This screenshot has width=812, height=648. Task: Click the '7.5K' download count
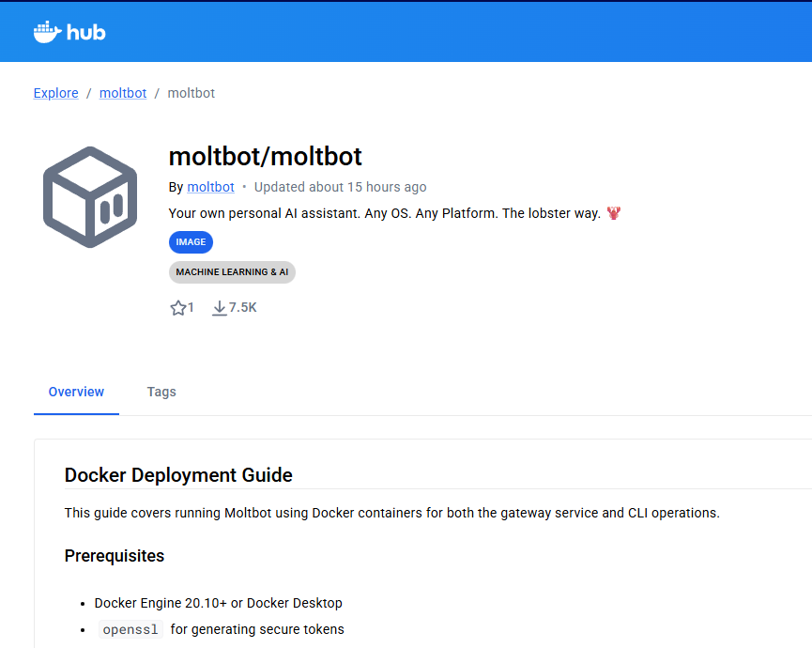pyautogui.click(x=243, y=307)
